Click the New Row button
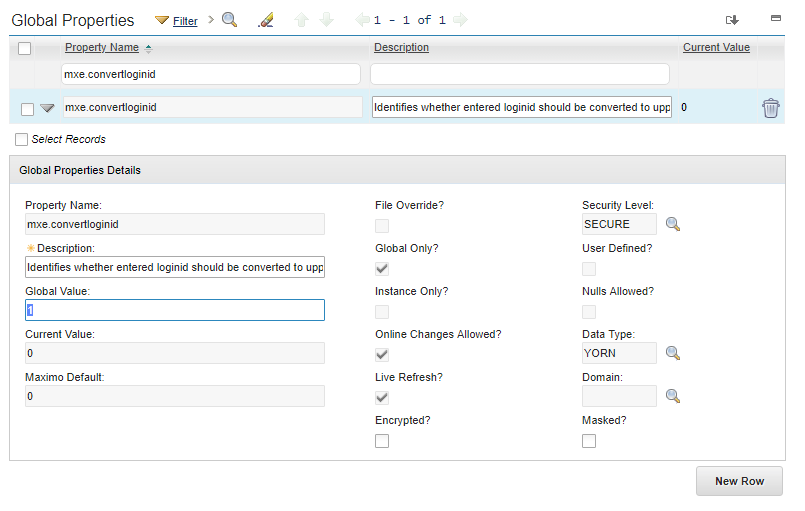Viewport: 805px width, 511px height. [x=739, y=481]
